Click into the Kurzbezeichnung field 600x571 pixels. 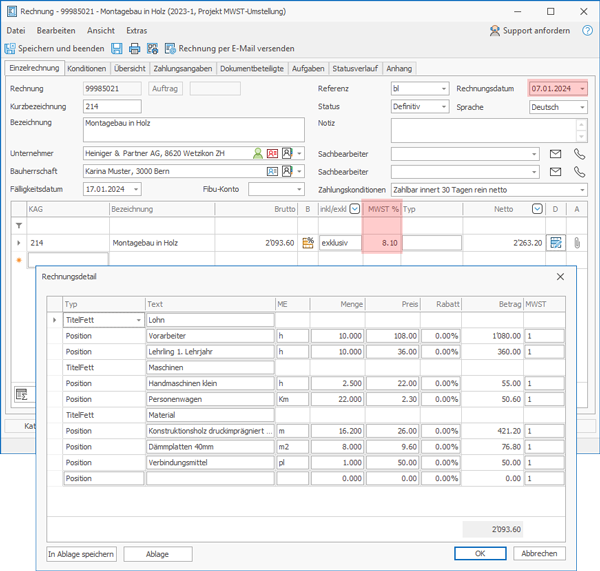[112, 106]
